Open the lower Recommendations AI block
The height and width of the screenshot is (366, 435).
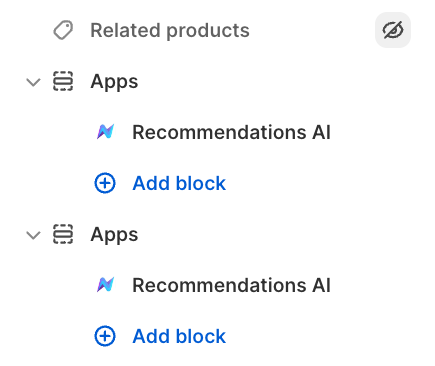pos(231,285)
